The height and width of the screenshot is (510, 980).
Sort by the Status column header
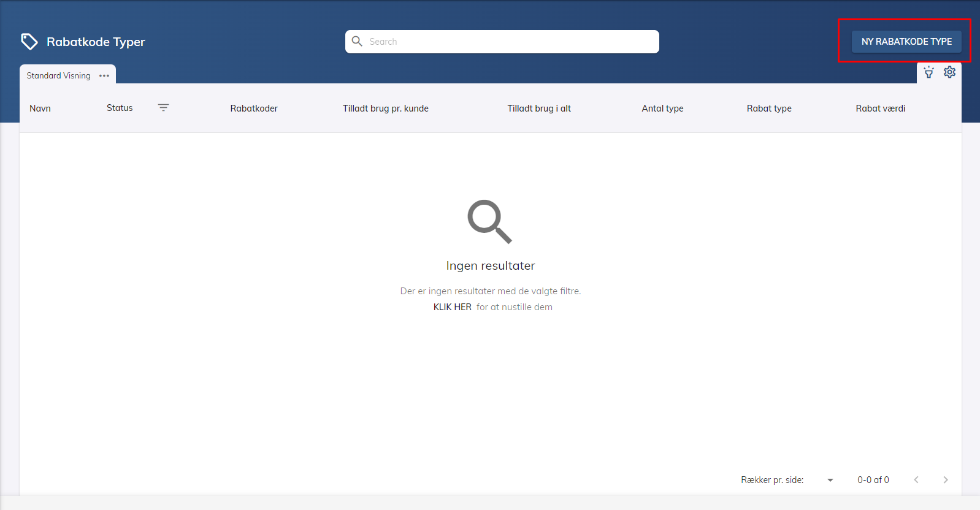coord(120,108)
